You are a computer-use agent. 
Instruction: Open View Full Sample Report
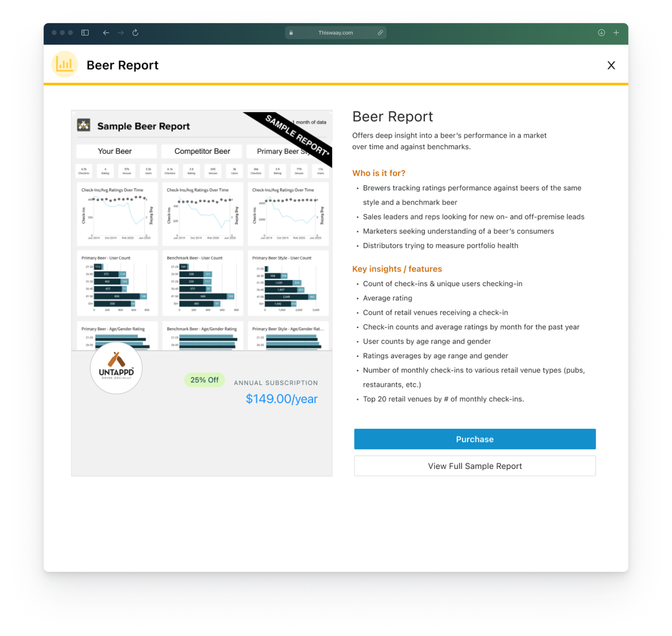[x=474, y=466]
